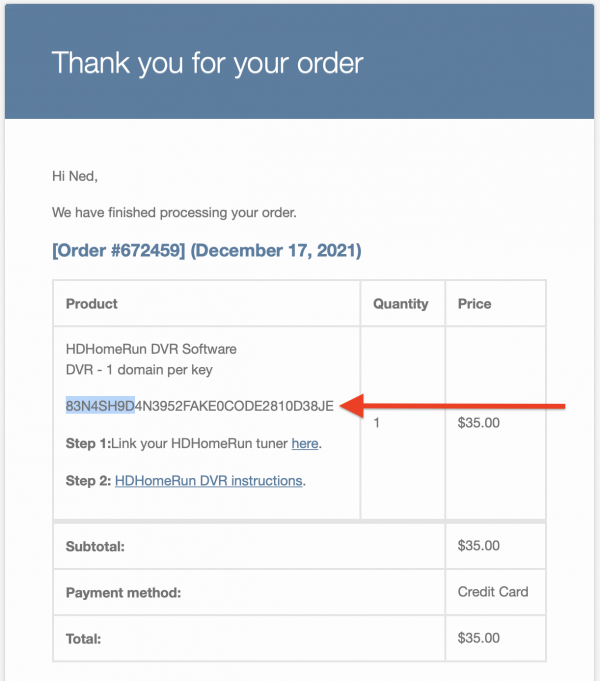Click the 'Hi Ned,' greeting line

click(75, 176)
